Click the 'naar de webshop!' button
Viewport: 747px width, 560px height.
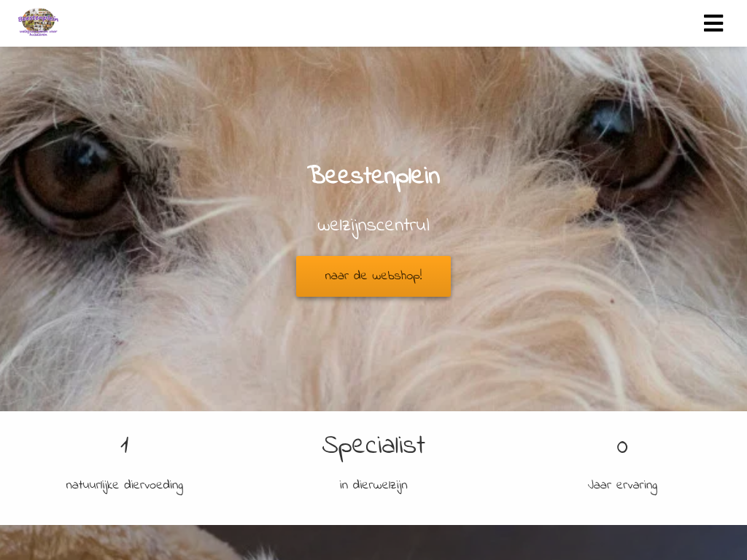pos(373,276)
